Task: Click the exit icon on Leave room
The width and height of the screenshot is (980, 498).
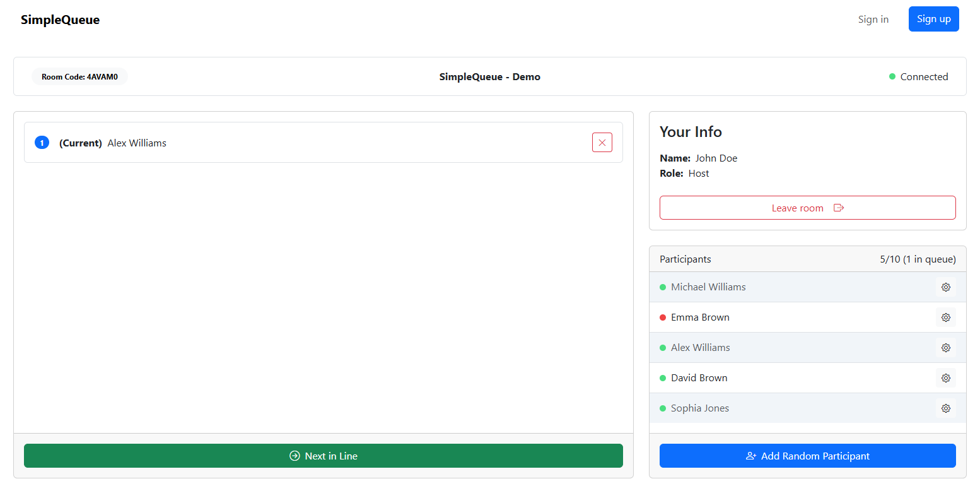Action: click(x=839, y=207)
